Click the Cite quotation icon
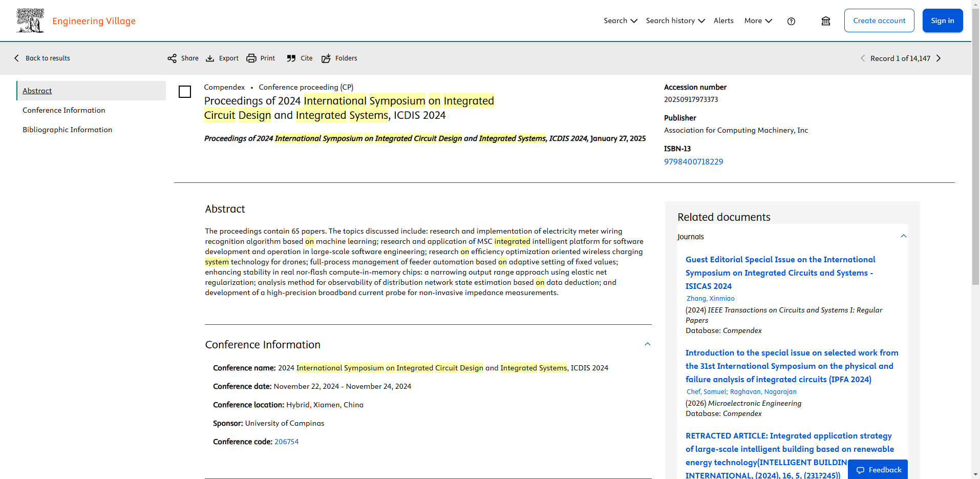Screen dimensions: 980x479 pos(291,58)
